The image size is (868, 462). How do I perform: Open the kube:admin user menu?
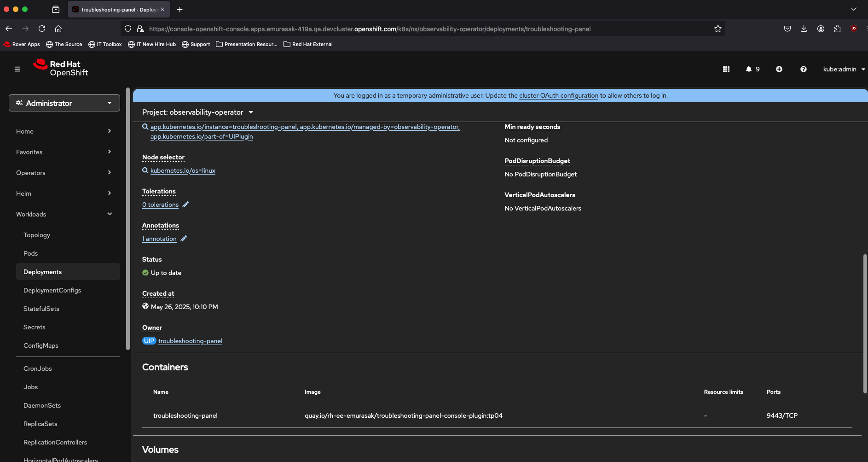coord(844,69)
